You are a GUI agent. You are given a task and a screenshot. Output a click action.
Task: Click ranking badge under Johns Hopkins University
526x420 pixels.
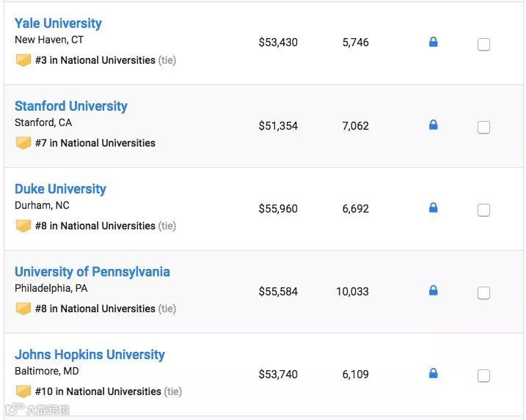click(23, 391)
